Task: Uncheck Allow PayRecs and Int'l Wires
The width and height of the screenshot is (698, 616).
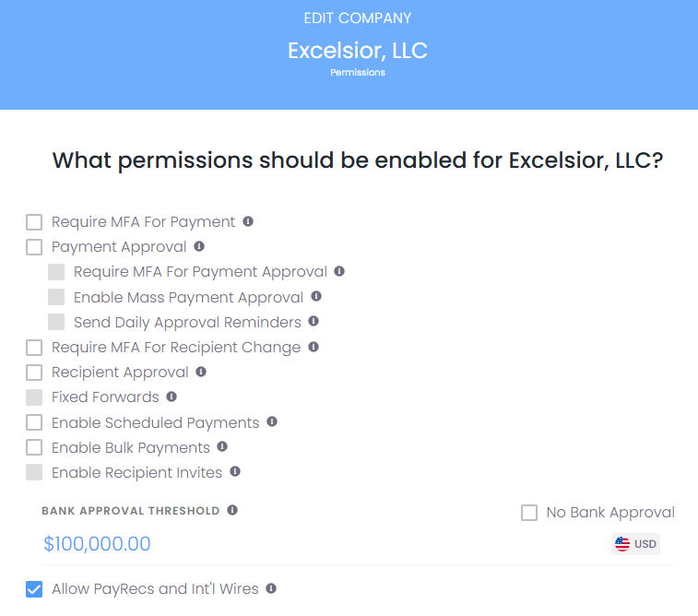Action: pos(34,589)
